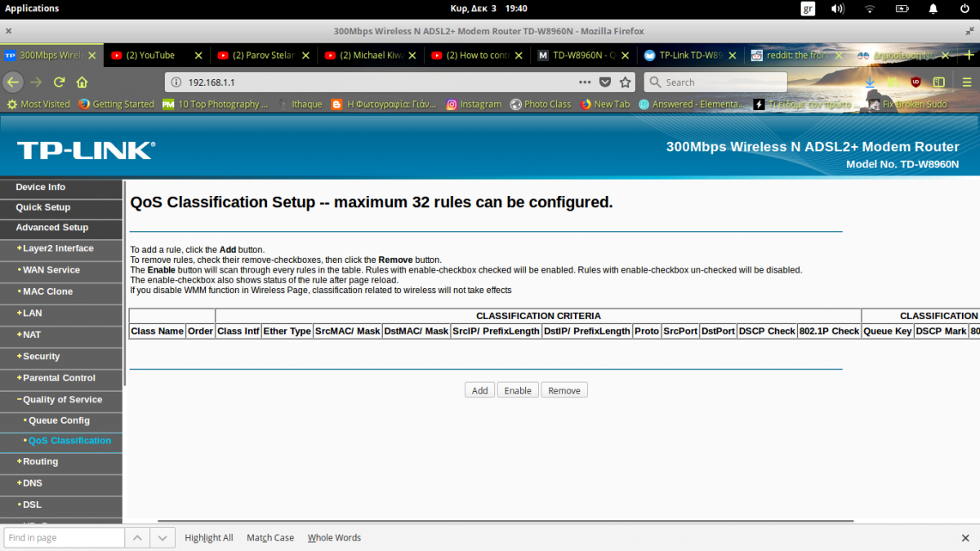
Task: Go to the Firefox home page
Action: coord(82,82)
